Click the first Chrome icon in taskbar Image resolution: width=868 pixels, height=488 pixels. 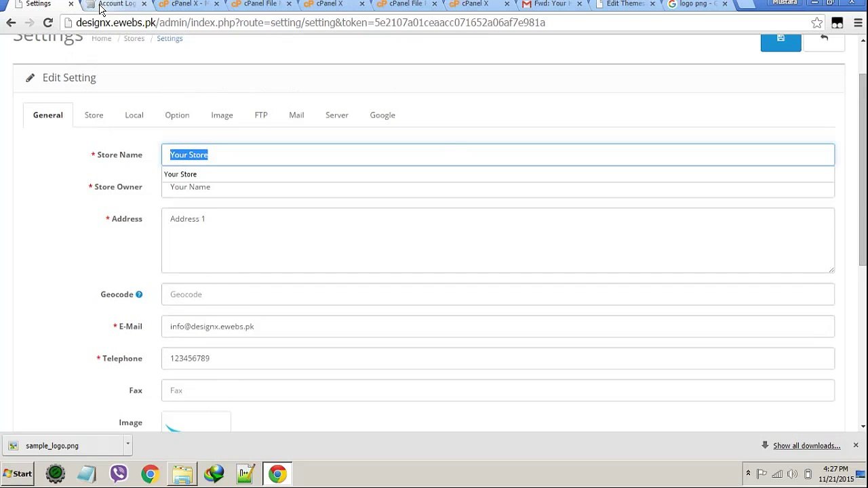(150, 474)
